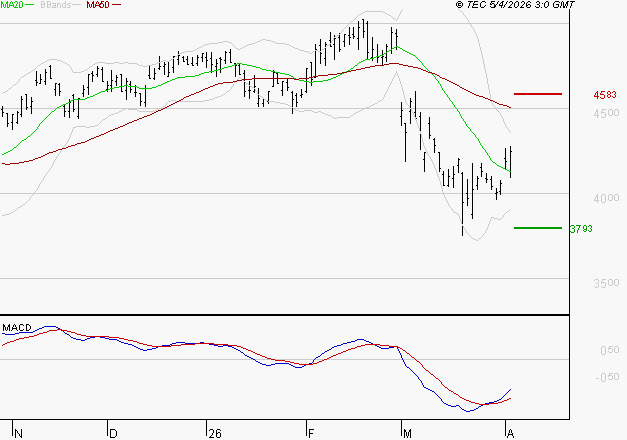Click the MA50 legend label

pyautogui.click(x=98, y=5)
